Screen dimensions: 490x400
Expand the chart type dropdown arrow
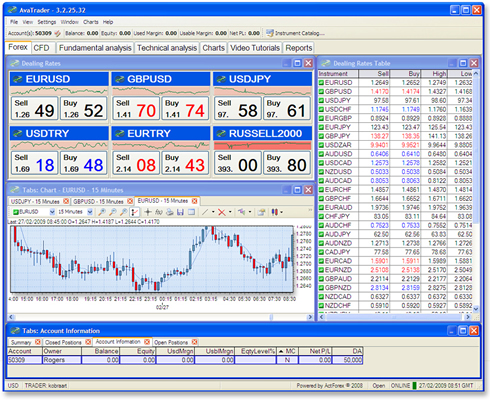[x=282, y=212]
